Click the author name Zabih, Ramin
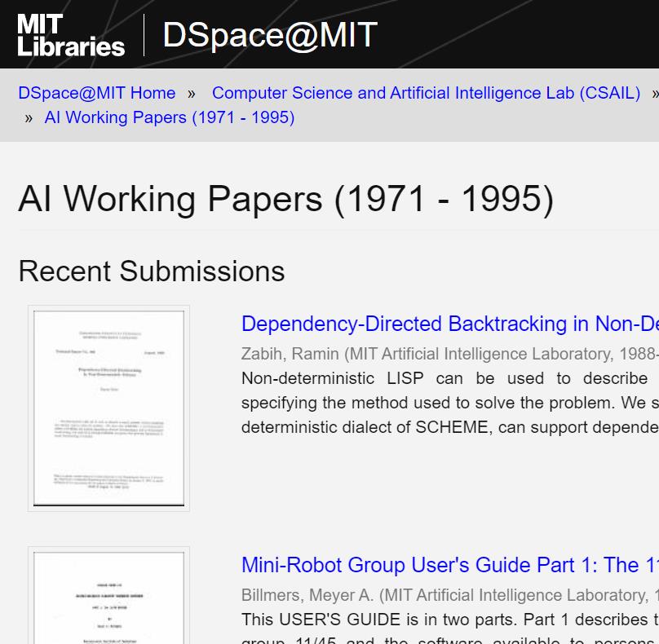The image size is (659, 644). [290, 354]
